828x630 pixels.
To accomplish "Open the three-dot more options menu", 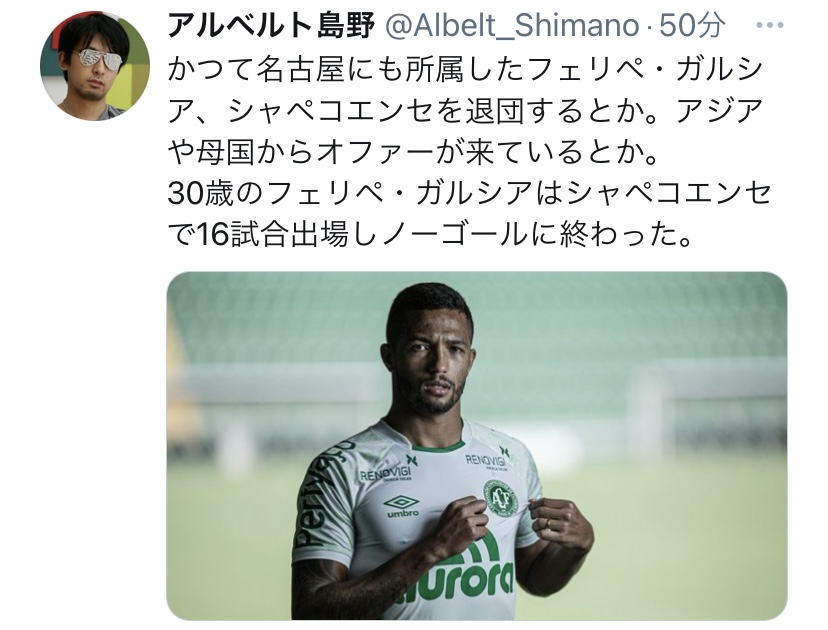I will pyautogui.click(x=769, y=25).
